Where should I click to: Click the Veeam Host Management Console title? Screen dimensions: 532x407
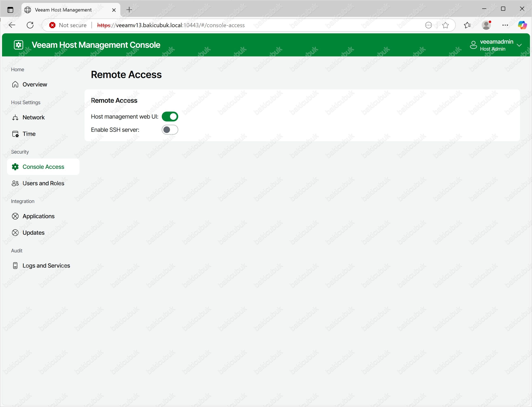(96, 45)
